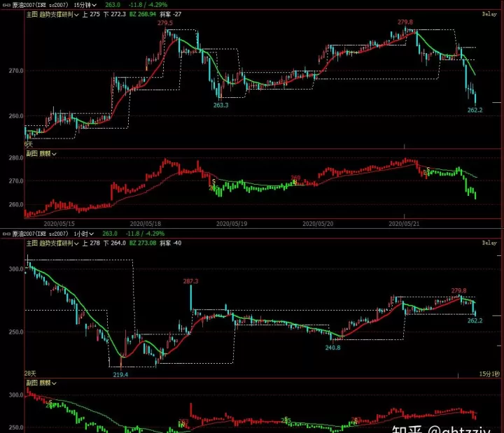Screen dimensions: 504x433
Task: Click the 262.2 label in 15-minute chart
Action: [475, 111]
